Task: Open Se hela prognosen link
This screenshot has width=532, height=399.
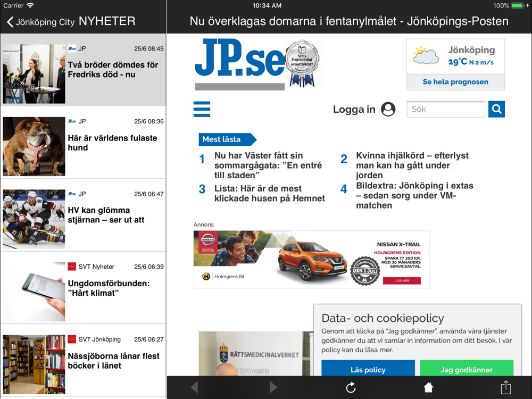Action: [455, 82]
